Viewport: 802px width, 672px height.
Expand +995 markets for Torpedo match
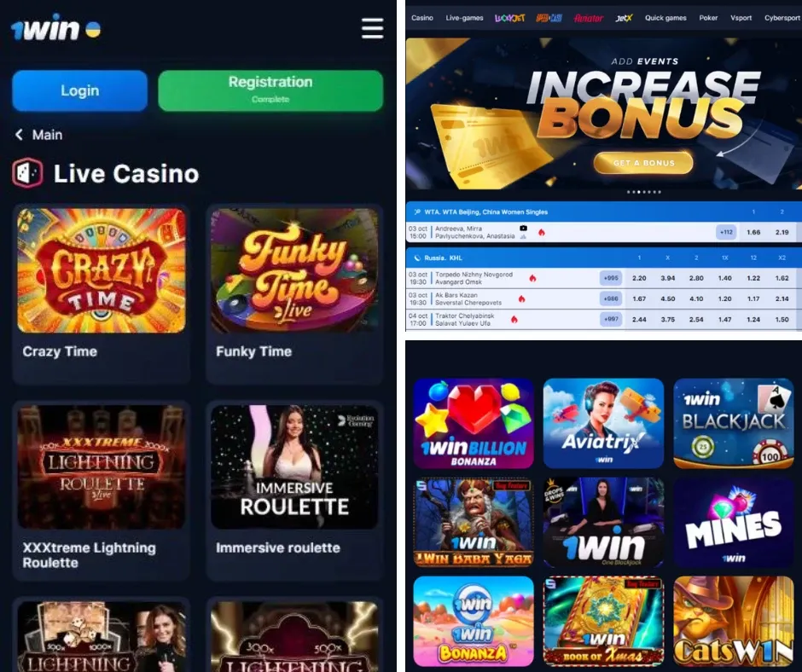point(611,278)
